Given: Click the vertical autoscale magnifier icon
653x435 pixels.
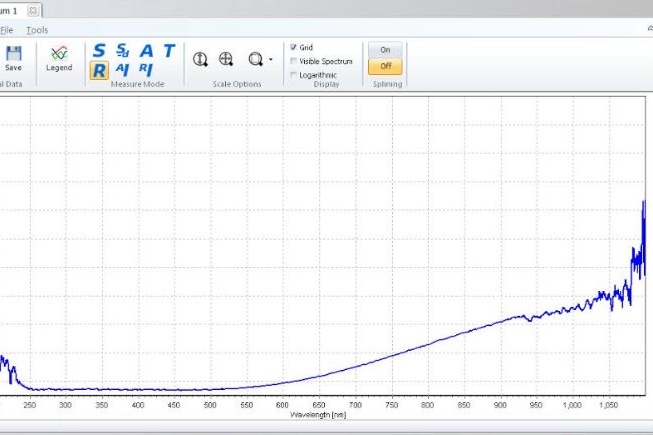Looking at the screenshot, I should point(200,59).
